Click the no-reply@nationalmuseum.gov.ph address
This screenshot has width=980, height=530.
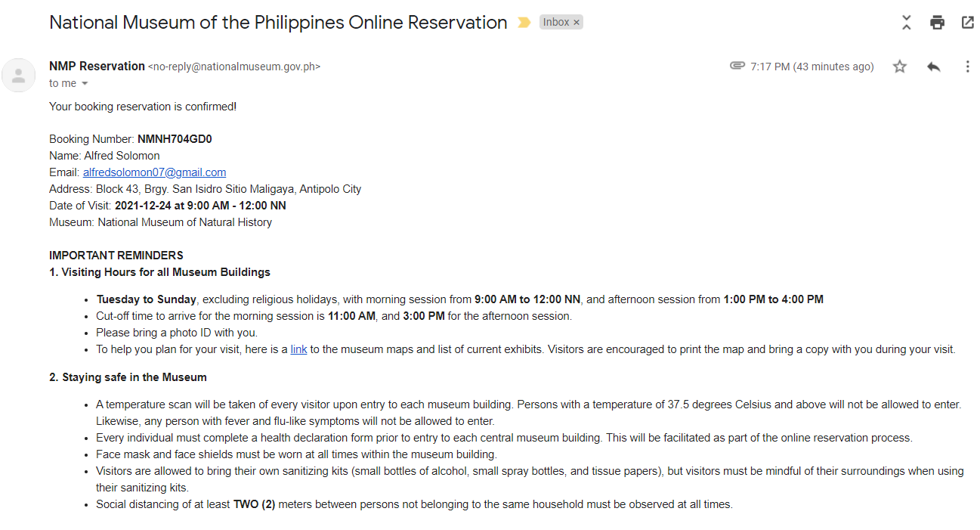pyautogui.click(x=234, y=67)
